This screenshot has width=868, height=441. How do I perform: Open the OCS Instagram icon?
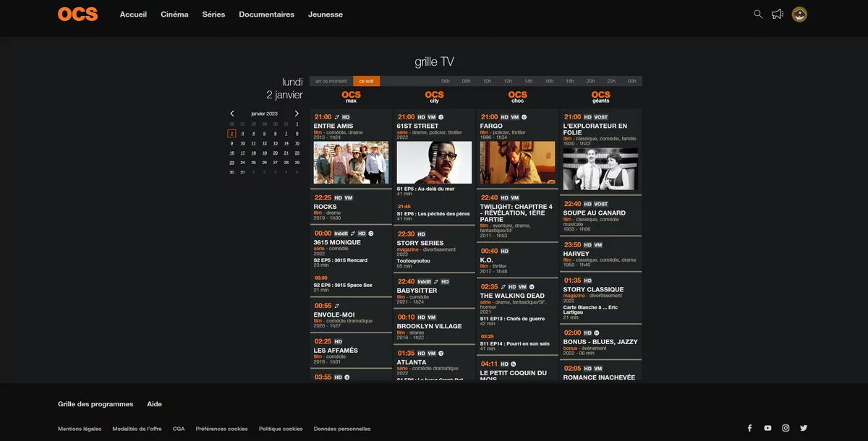[x=786, y=428]
